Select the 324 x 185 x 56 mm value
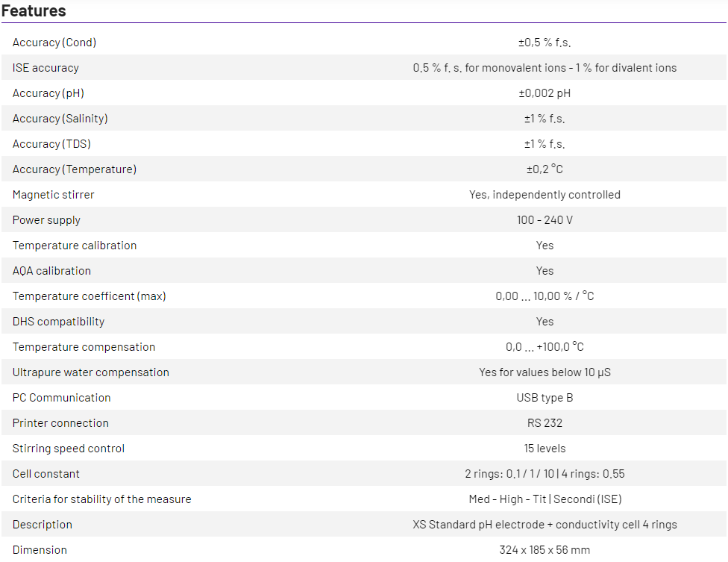728x562 pixels. [545, 550]
